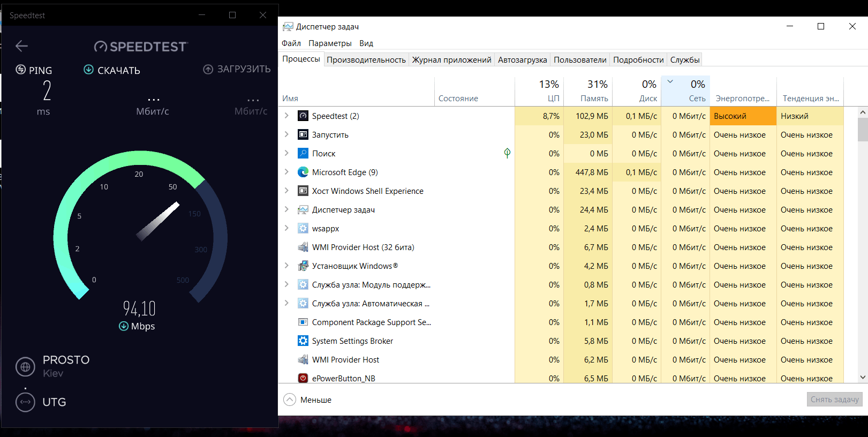Click the download arrow icon next to СКАЧАТЬ
The height and width of the screenshot is (437, 868).
(x=89, y=70)
